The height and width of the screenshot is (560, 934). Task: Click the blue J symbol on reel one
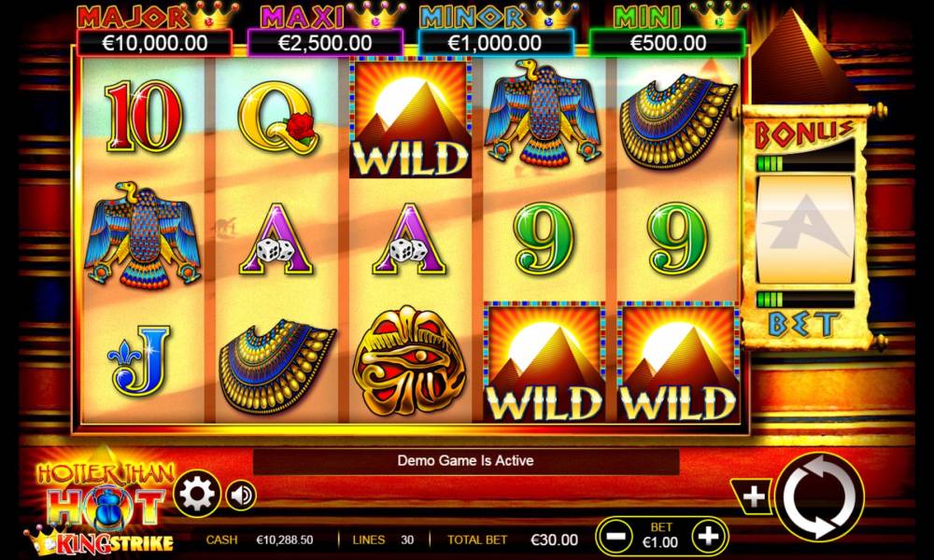point(140,360)
